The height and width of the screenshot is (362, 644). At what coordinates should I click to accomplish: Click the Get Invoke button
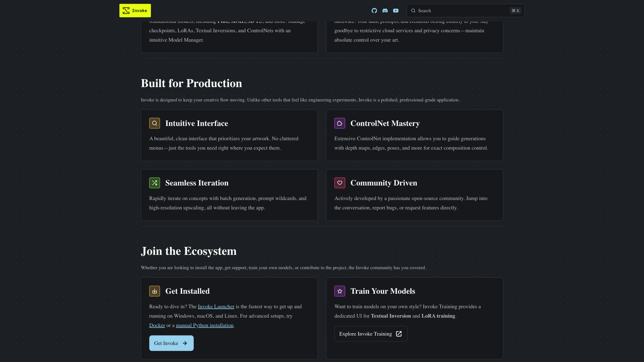point(171,343)
